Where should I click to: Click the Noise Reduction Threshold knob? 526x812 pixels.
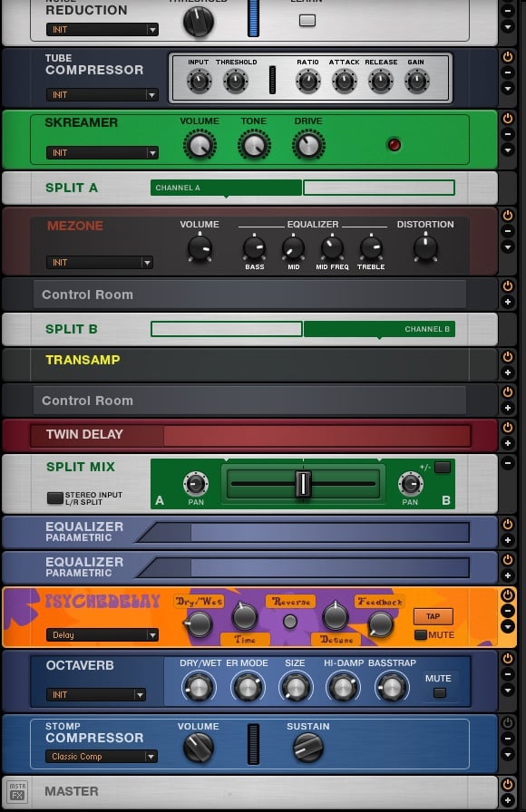(x=199, y=22)
